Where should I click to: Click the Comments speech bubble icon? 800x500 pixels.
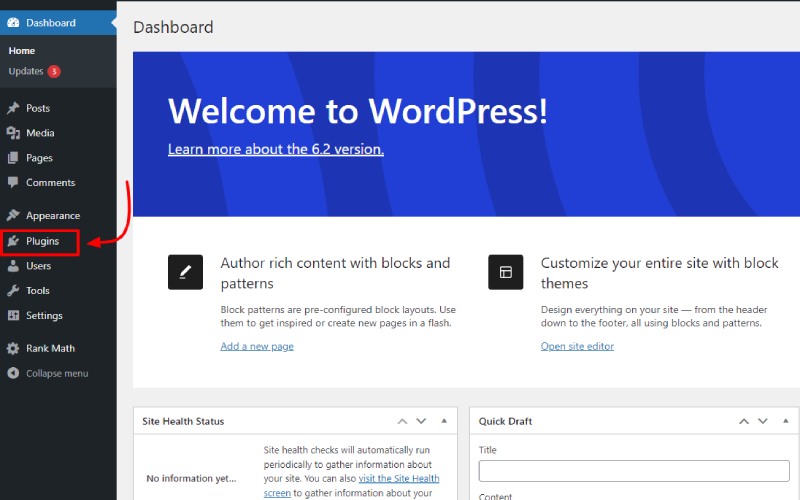pos(13,182)
